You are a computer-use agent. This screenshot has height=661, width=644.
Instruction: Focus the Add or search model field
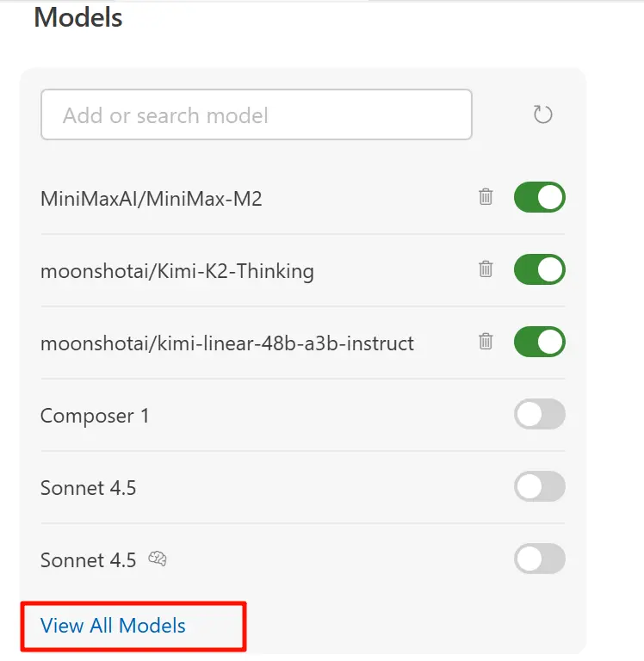[256, 114]
